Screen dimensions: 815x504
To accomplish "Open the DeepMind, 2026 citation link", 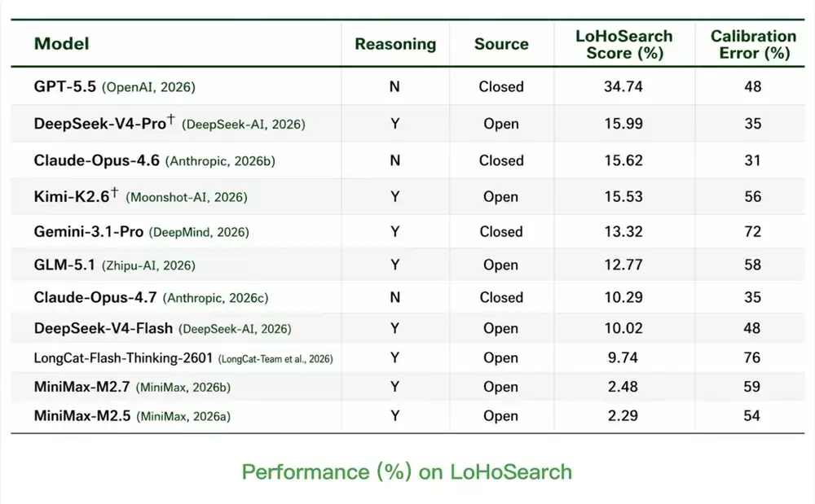I will (199, 232).
